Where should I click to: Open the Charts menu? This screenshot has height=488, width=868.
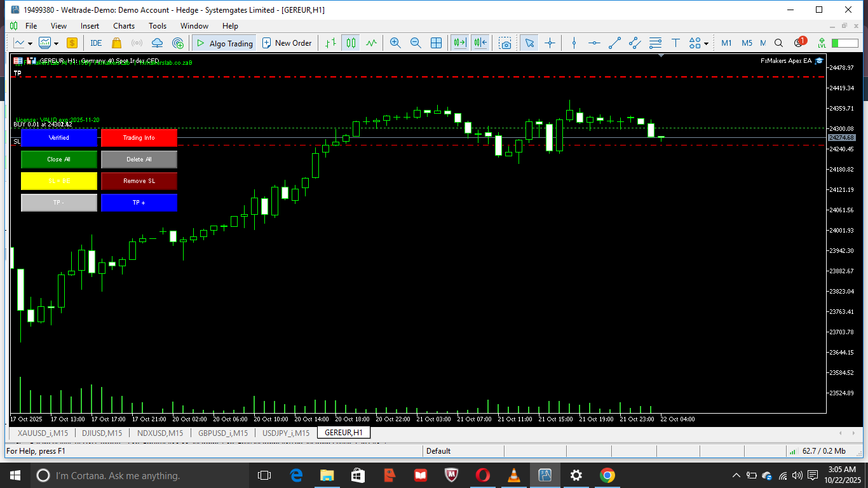123,26
